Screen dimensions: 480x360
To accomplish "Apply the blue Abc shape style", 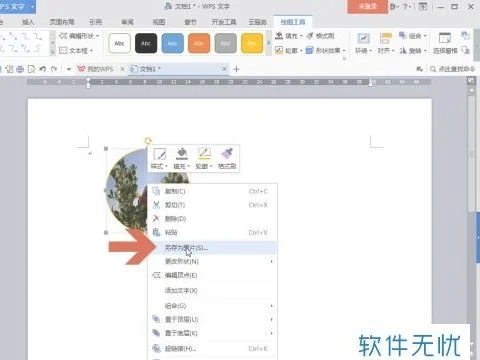I will tap(173, 43).
